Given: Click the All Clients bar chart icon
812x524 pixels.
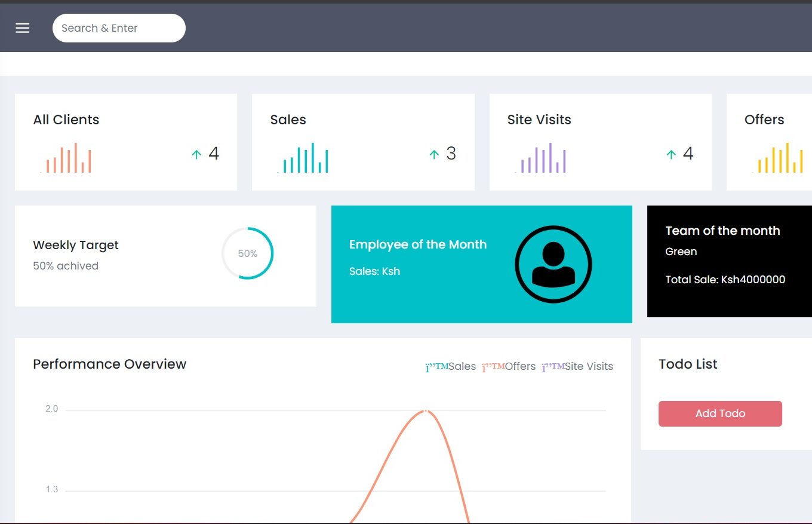Looking at the screenshot, I should pyautogui.click(x=67, y=157).
